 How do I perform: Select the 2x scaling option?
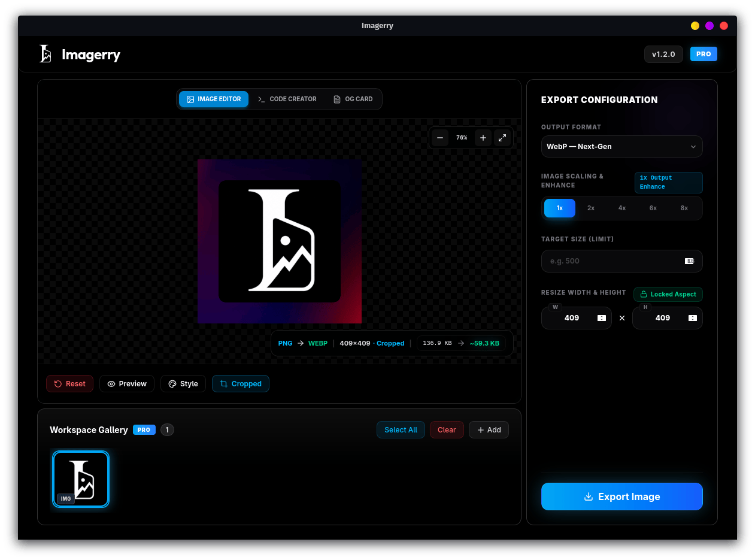click(591, 208)
